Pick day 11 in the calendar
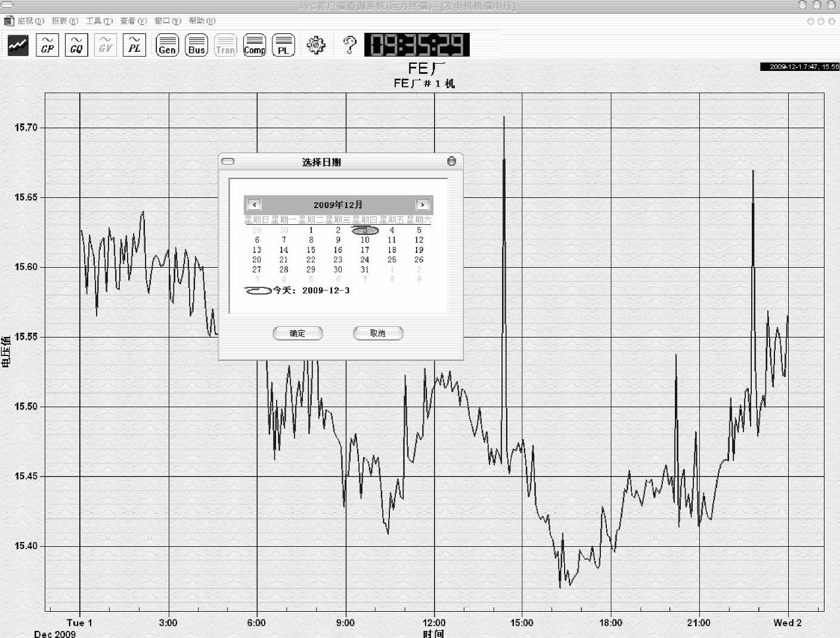Screen dimensions: 840x638 click(x=392, y=240)
